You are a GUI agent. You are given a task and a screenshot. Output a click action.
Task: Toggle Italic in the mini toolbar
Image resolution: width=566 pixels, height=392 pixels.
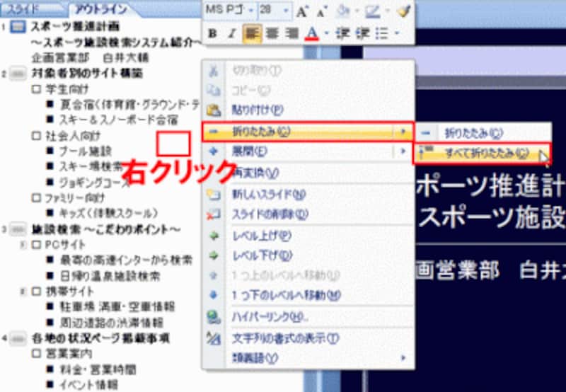point(232,33)
